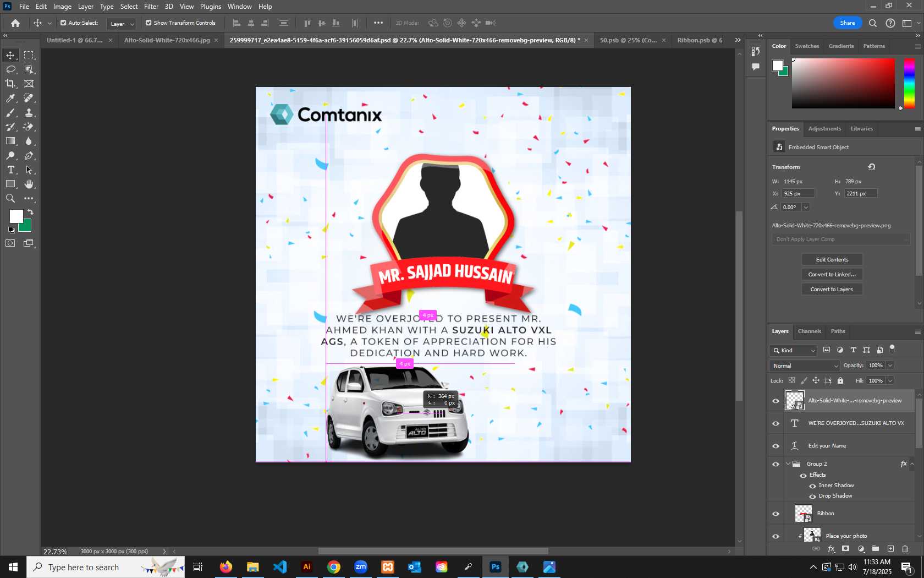Hide the Ribbon layer
Image resolution: width=924 pixels, height=578 pixels.
[776, 514]
